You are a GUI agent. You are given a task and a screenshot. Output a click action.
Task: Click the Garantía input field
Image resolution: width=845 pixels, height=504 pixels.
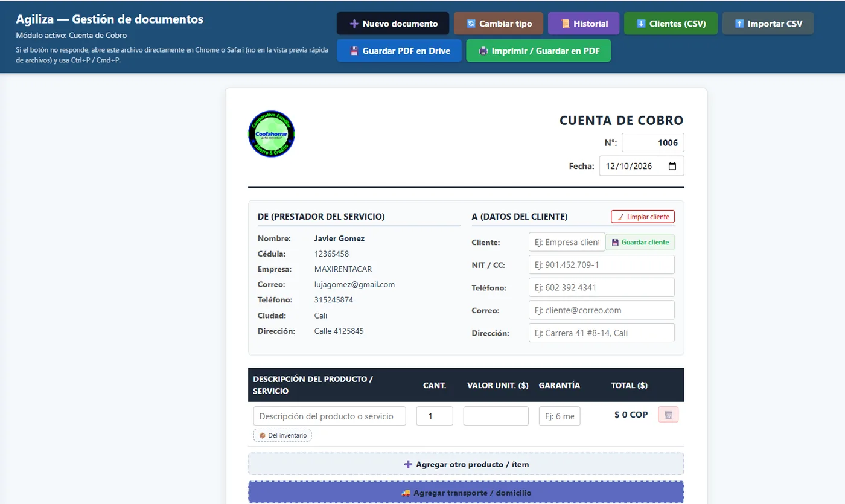560,416
